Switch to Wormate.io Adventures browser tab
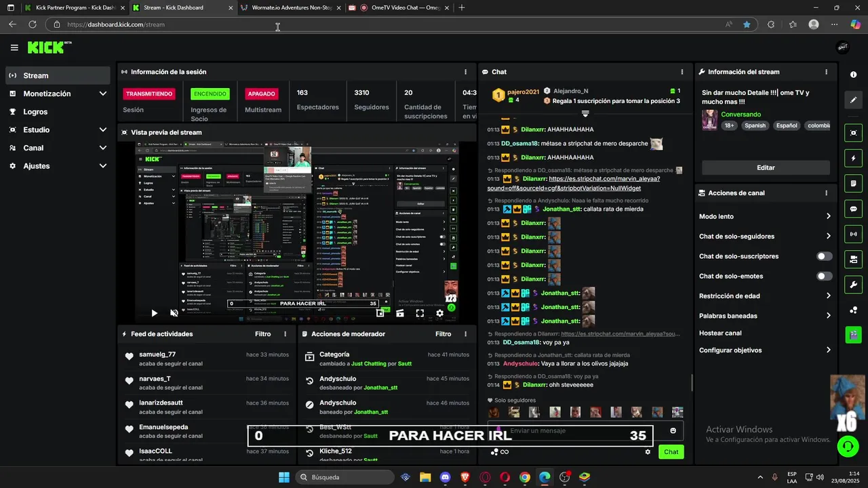 point(290,7)
